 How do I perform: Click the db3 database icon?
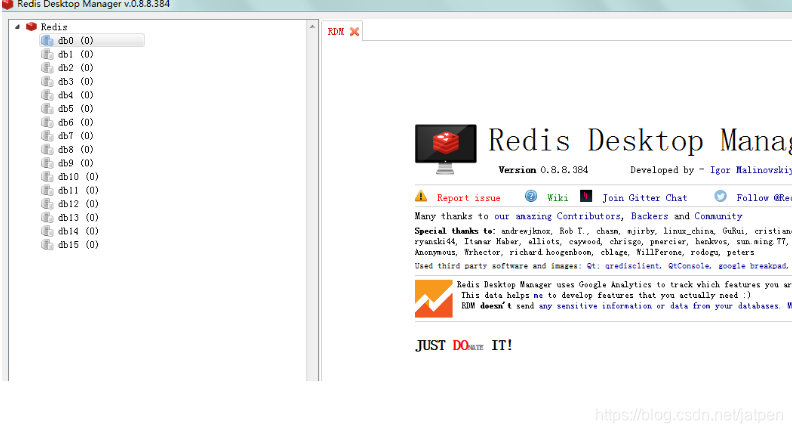[47, 81]
